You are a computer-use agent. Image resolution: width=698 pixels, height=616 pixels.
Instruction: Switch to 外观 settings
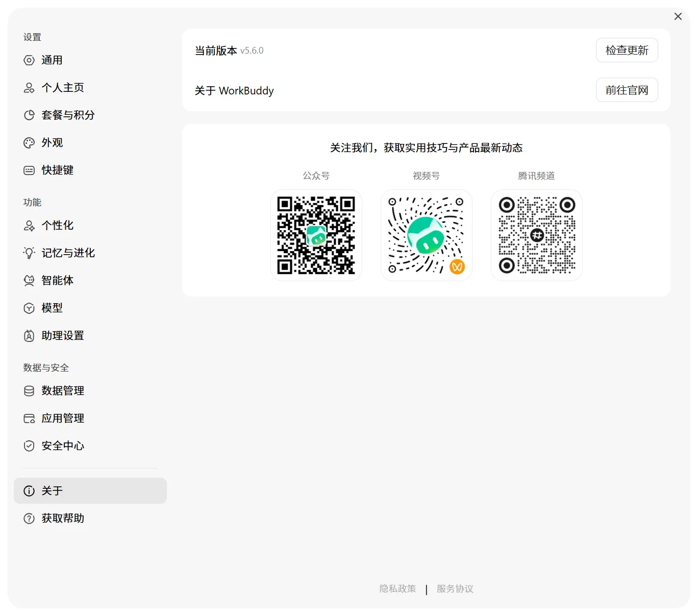click(x=90, y=143)
